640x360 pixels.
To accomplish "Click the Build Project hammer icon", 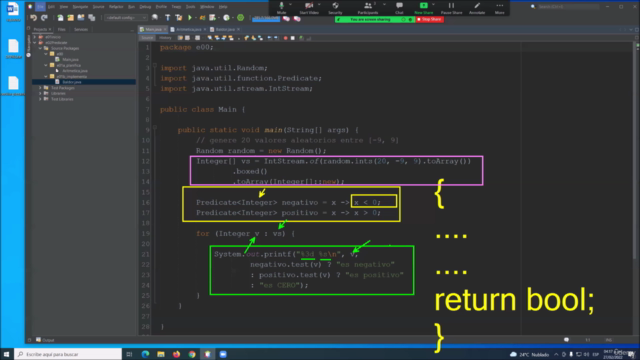I will 167,18.
